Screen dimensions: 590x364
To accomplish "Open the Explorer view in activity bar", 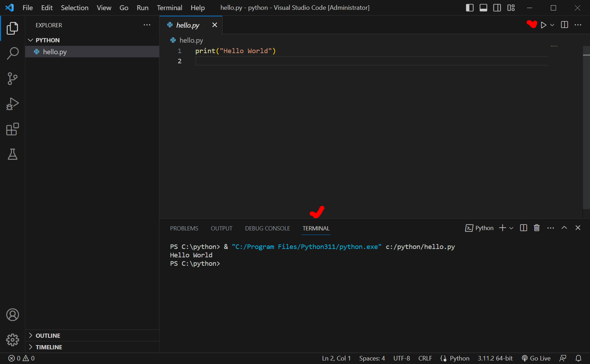I will click(x=13, y=28).
